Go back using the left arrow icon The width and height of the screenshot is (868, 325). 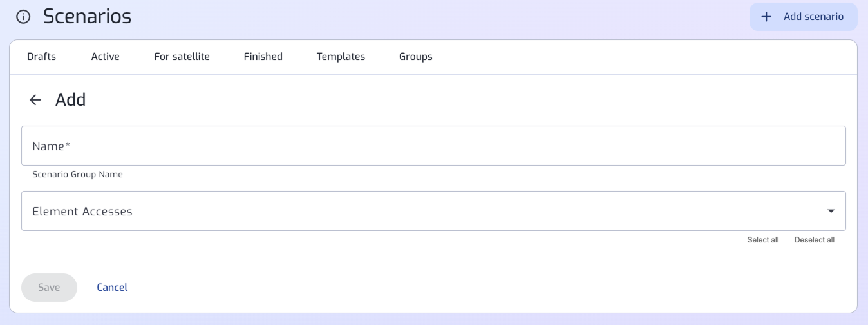pyautogui.click(x=35, y=100)
